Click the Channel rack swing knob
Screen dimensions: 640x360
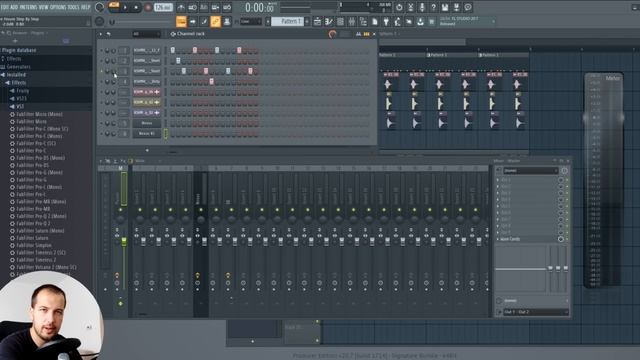click(x=332, y=34)
